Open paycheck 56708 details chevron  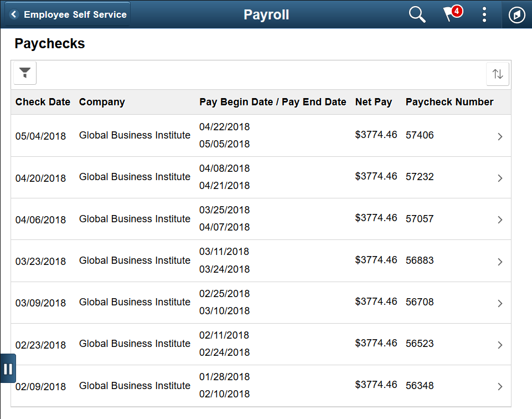point(500,303)
